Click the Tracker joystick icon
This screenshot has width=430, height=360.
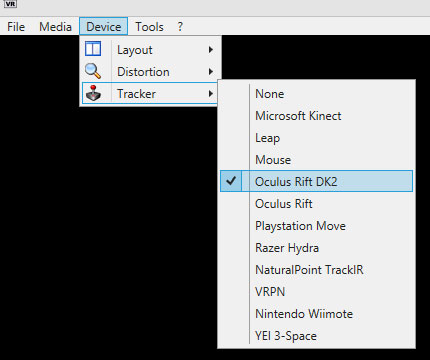93,93
